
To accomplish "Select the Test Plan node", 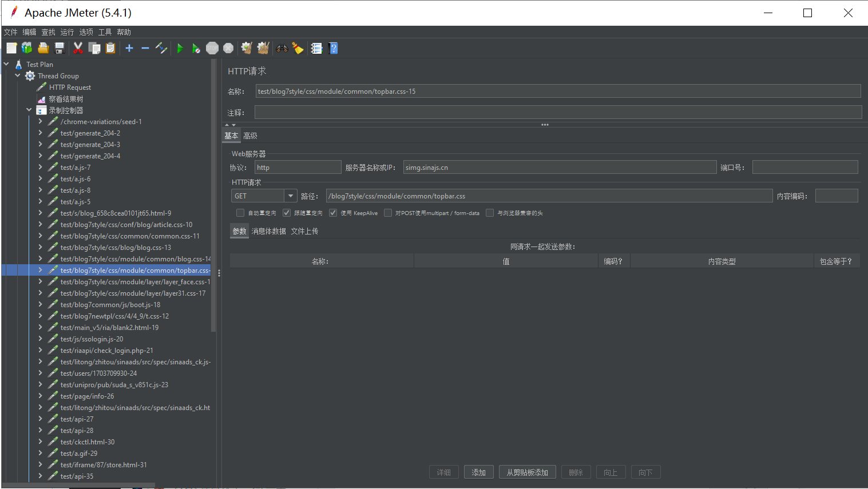I will point(39,65).
